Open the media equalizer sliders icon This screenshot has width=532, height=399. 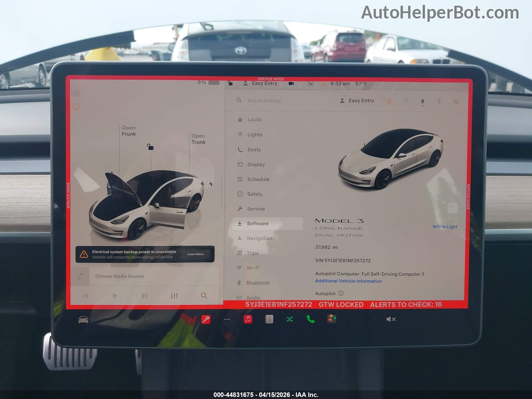pyautogui.click(x=174, y=296)
